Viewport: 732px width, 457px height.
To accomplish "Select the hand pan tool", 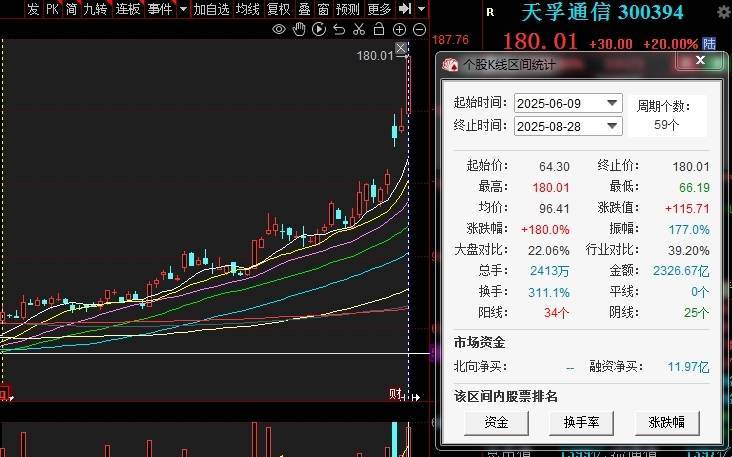I will pos(299,29).
